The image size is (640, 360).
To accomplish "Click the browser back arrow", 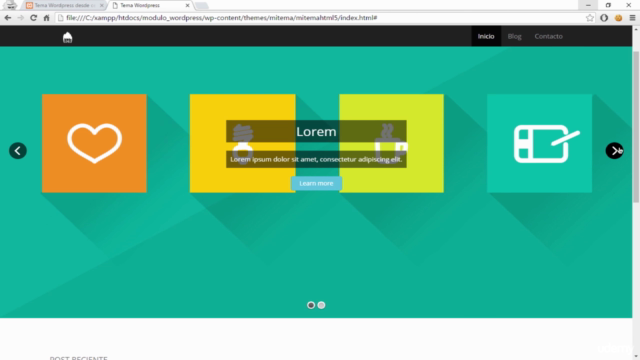I will tap(7, 18).
